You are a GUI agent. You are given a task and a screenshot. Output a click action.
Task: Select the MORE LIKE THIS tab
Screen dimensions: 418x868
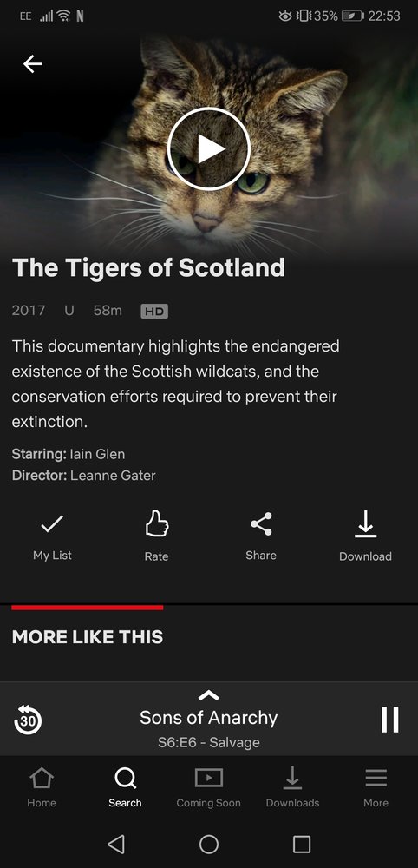88,636
